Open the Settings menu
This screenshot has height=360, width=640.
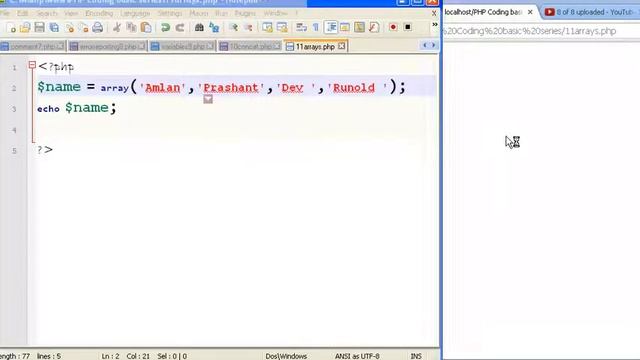169,13
